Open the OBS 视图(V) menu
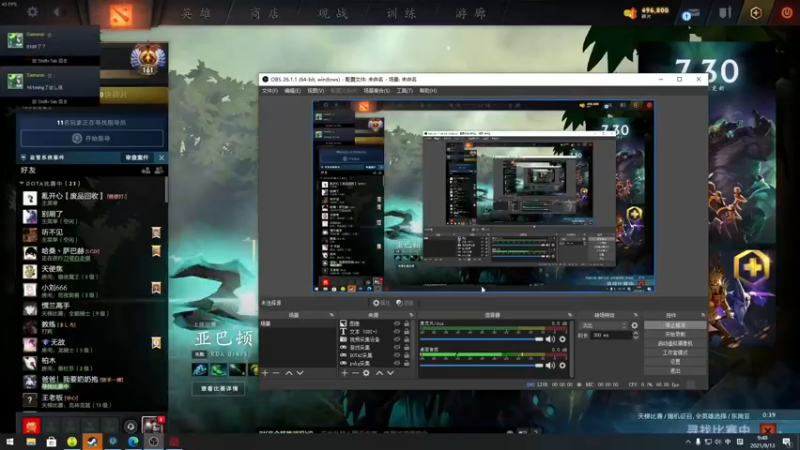The height and width of the screenshot is (450, 800). coord(316,91)
